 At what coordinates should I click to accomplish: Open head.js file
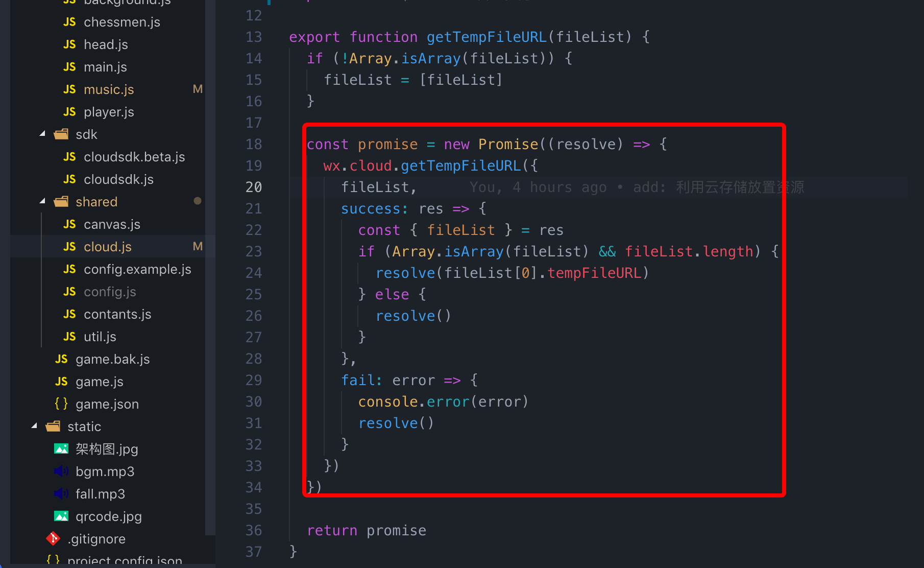point(106,44)
